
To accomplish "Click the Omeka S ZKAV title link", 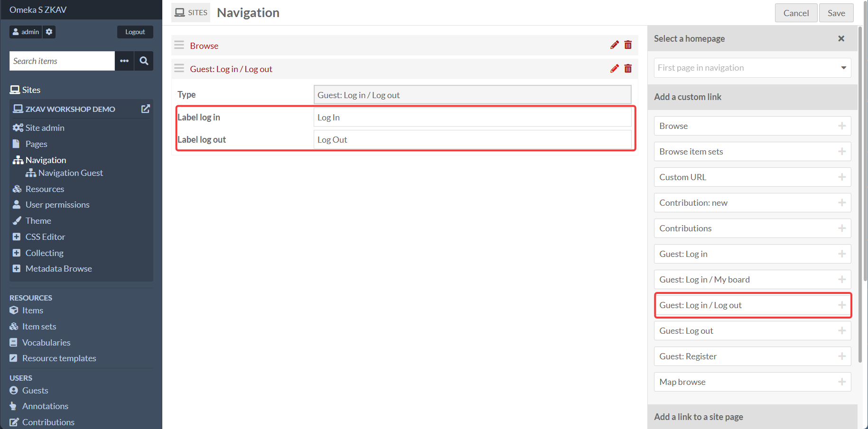I will (x=38, y=9).
